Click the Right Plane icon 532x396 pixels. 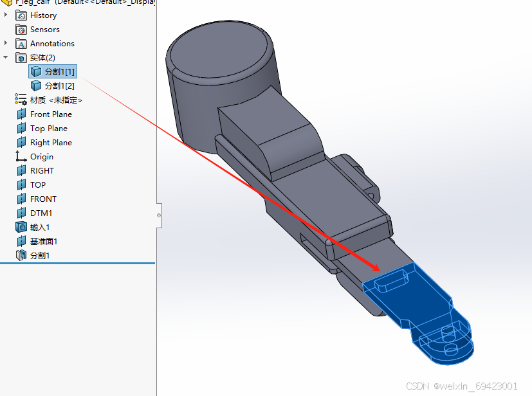point(21,143)
